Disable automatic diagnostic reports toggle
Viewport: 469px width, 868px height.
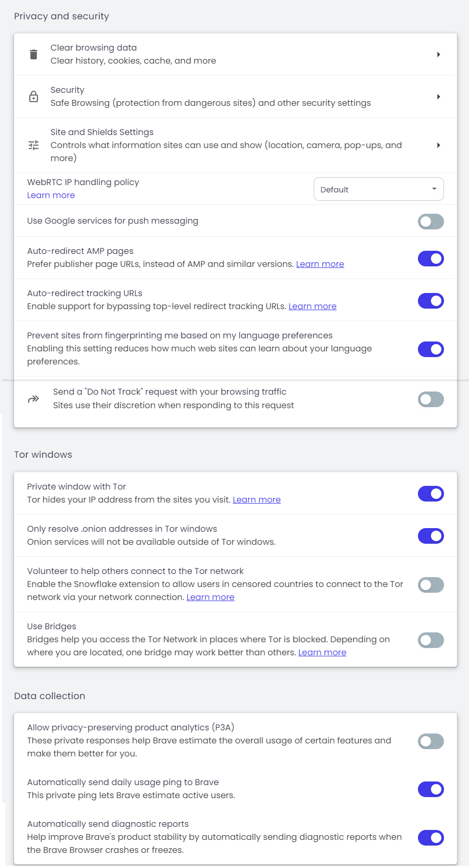tap(431, 838)
